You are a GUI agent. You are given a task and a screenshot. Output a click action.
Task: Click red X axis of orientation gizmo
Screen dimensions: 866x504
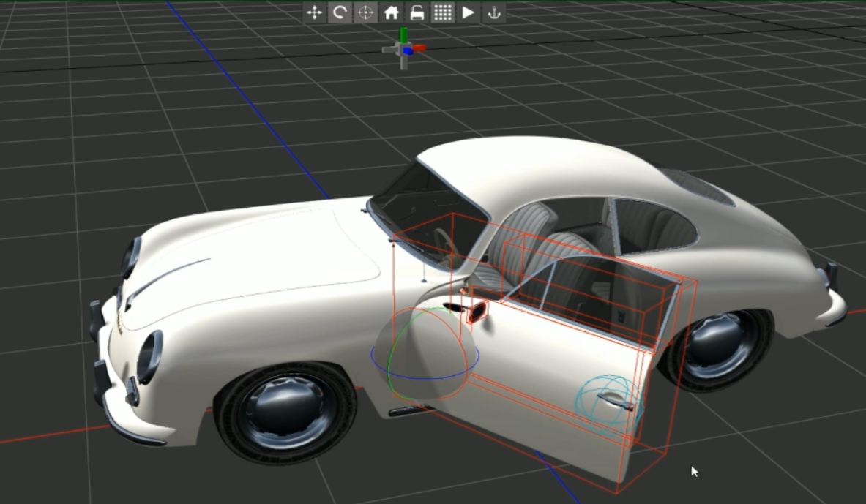tap(419, 48)
